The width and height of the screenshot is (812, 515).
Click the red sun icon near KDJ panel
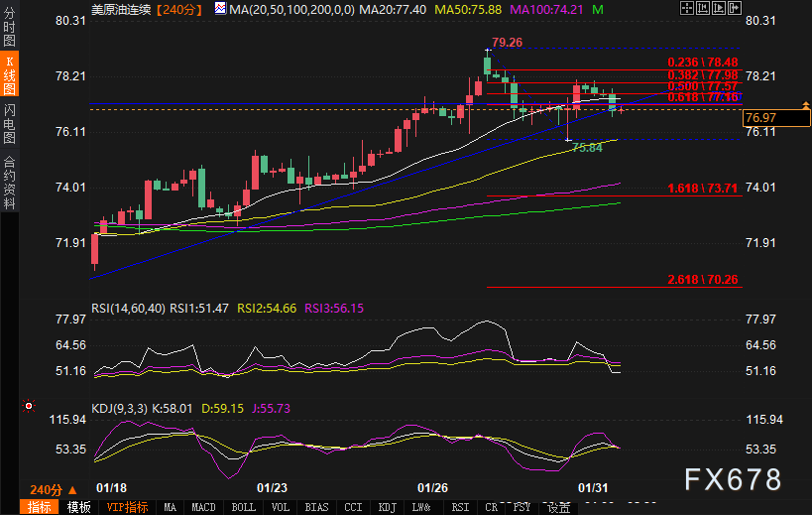29,406
